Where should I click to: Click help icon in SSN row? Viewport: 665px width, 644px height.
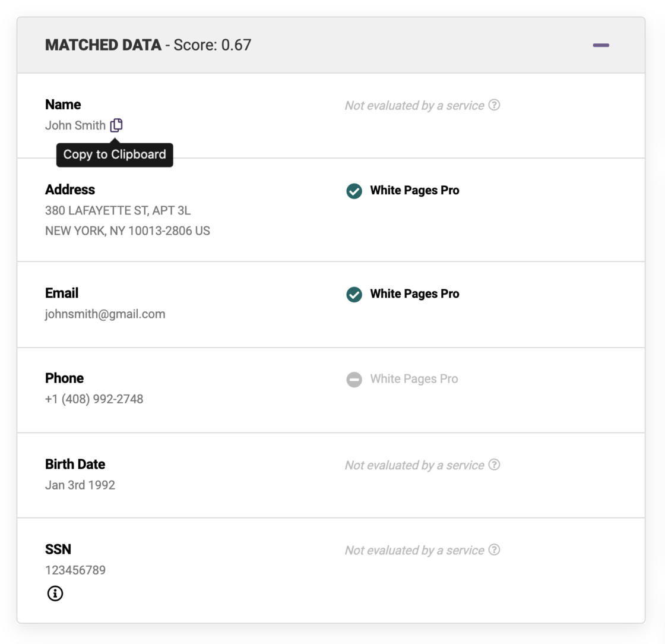(x=494, y=550)
